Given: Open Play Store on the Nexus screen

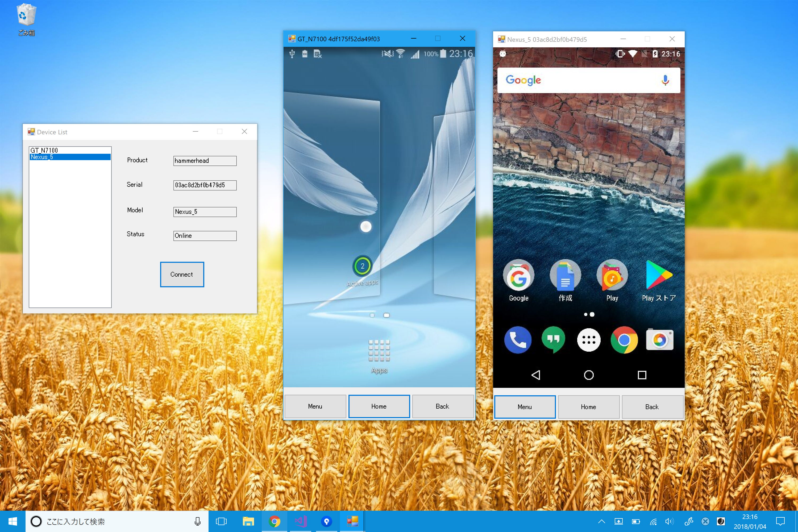Looking at the screenshot, I should coord(659,276).
